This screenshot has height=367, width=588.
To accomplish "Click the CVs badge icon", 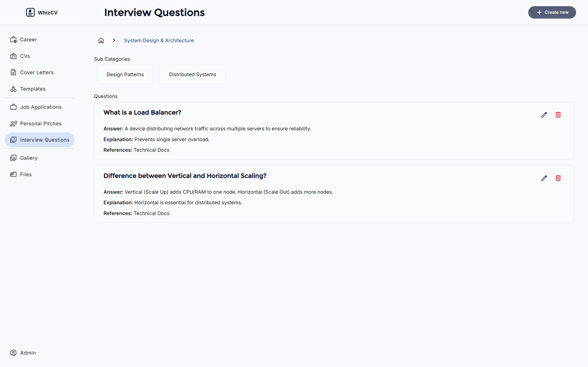I will click(x=13, y=56).
